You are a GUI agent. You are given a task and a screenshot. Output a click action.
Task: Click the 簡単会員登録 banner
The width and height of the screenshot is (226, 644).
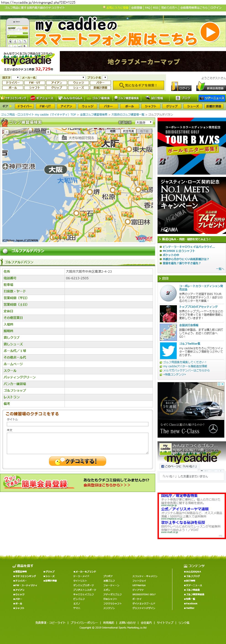tap(78, 483)
